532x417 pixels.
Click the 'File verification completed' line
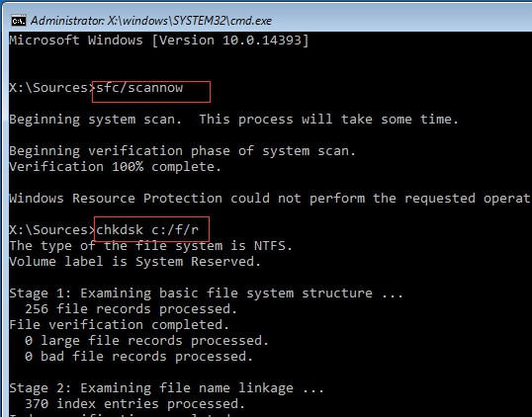120,325
